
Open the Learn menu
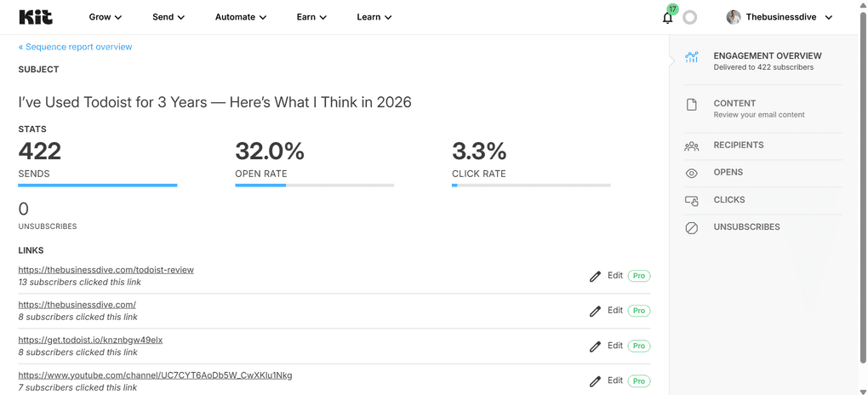tap(374, 17)
